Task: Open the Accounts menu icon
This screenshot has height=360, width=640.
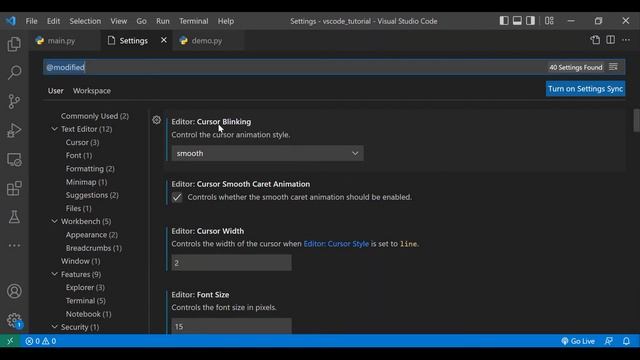Action: point(14,291)
